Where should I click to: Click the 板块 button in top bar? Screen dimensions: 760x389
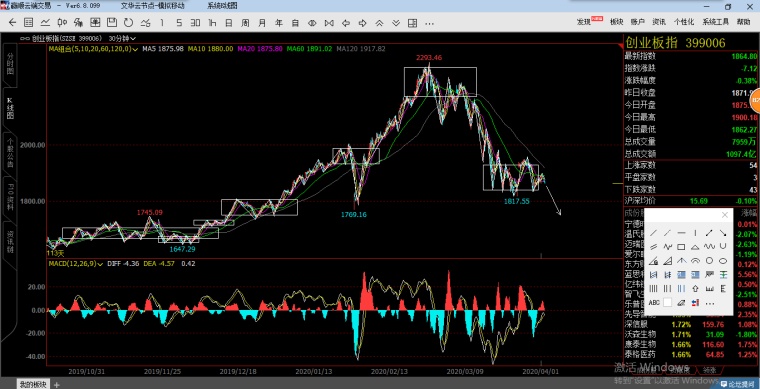pyautogui.click(x=616, y=22)
